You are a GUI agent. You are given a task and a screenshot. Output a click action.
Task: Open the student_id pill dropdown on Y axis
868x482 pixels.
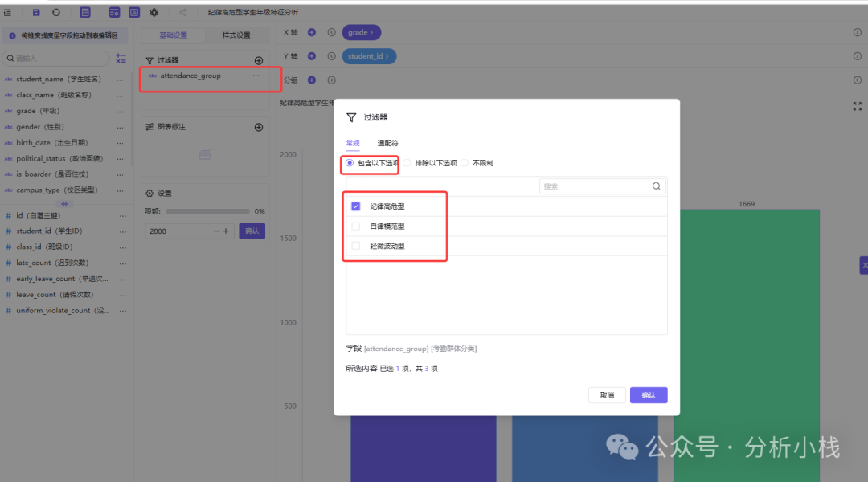[x=369, y=56]
